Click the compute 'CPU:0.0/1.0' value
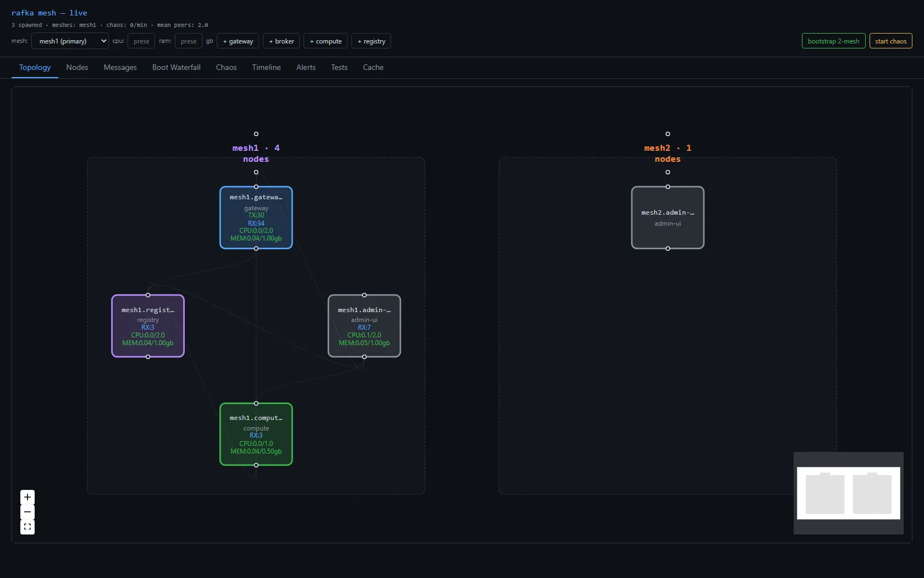Image resolution: width=924 pixels, height=578 pixels. pos(256,444)
